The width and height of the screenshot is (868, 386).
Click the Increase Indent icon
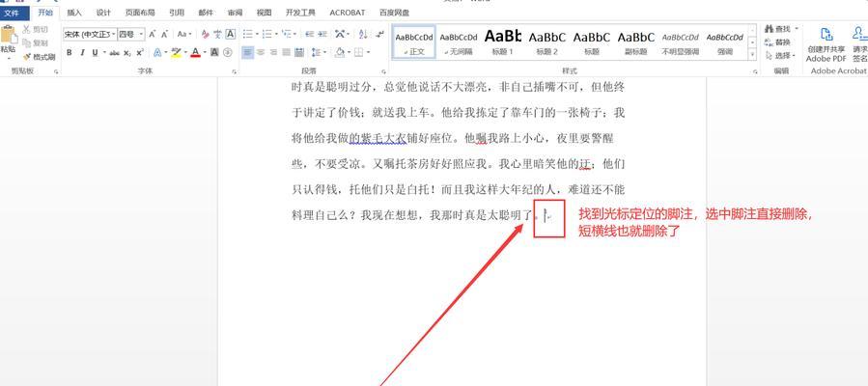(x=322, y=35)
